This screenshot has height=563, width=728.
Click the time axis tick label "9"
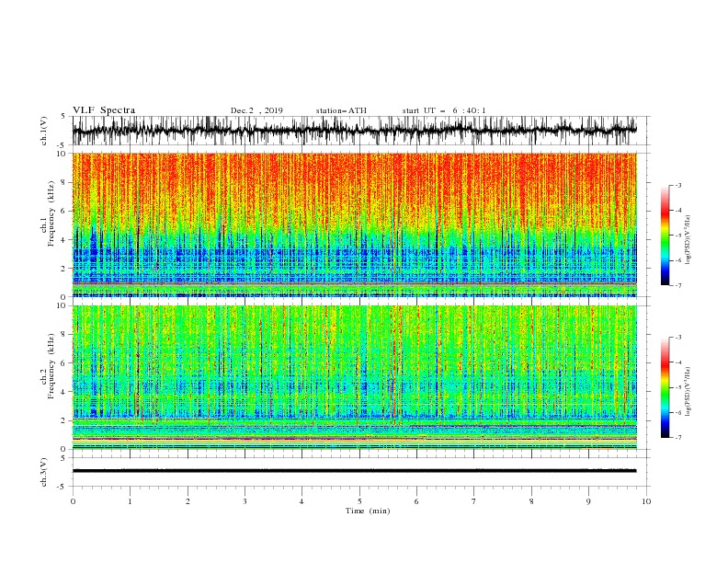[588, 501]
